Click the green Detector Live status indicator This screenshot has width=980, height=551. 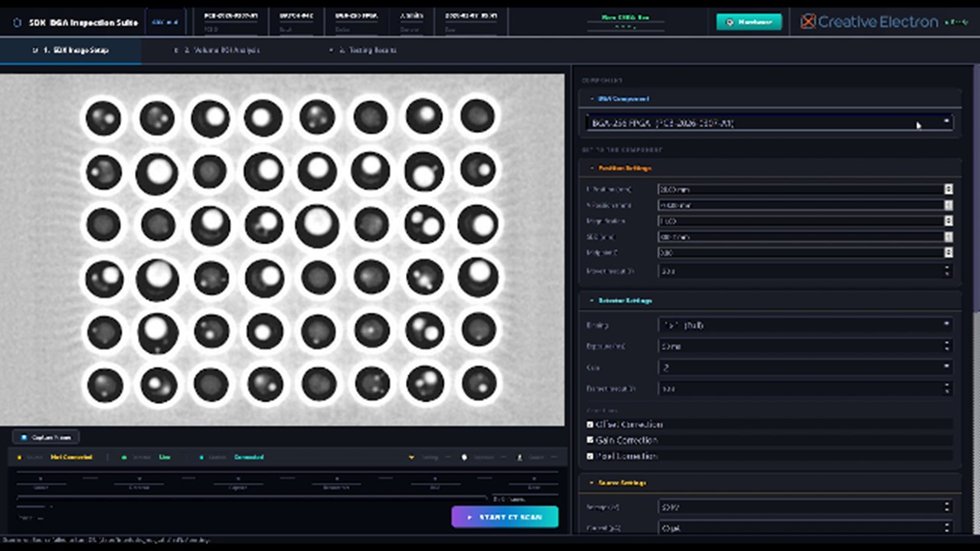click(x=145, y=458)
